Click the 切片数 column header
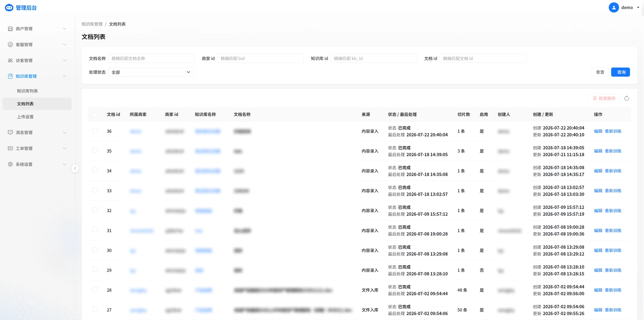 (464, 115)
